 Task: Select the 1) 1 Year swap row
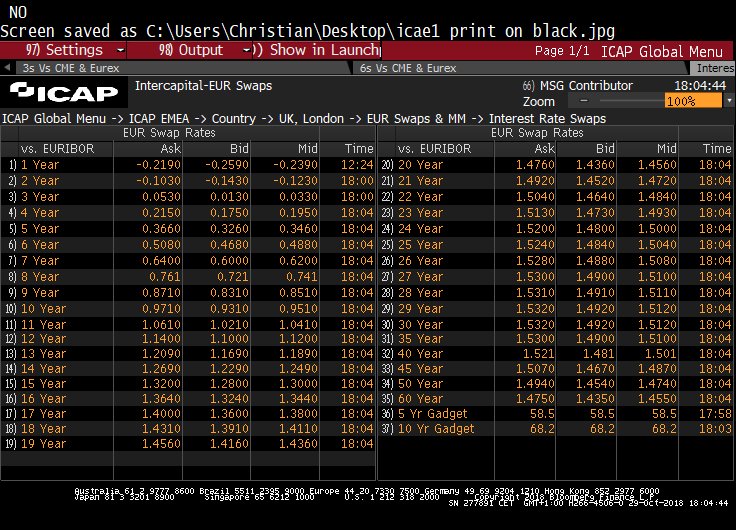(188, 165)
